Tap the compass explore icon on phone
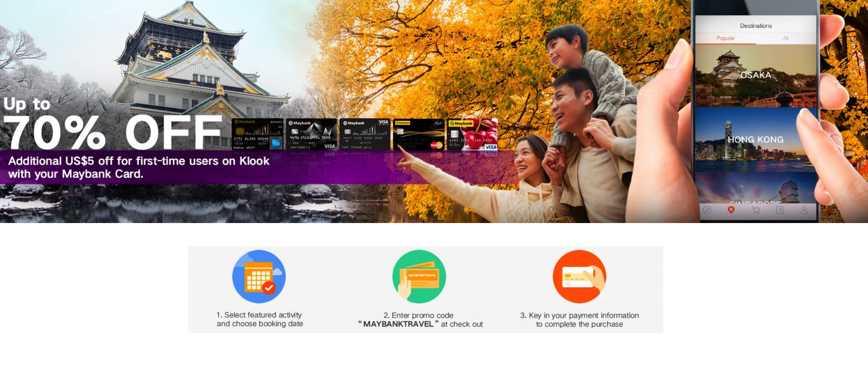The height and width of the screenshot is (378, 868). 707,210
